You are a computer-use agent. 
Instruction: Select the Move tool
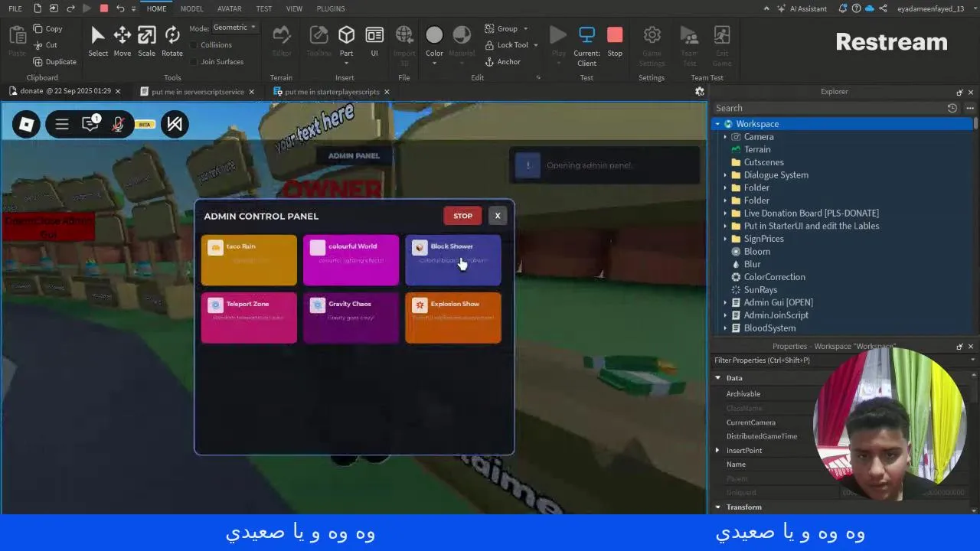pyautogui.click(x=122, y=41)
